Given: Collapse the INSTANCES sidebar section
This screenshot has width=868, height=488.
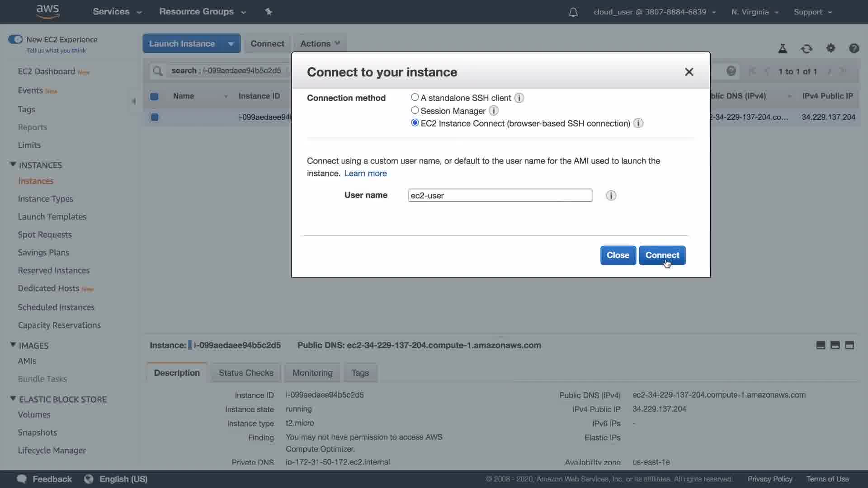Looking at the screenshot, I should point(13,164).
